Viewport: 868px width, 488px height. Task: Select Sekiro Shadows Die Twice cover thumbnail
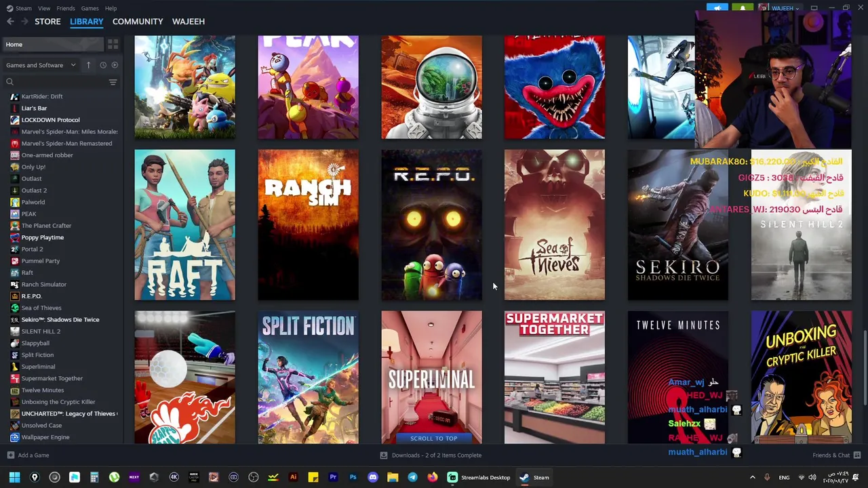click(678, 225)
